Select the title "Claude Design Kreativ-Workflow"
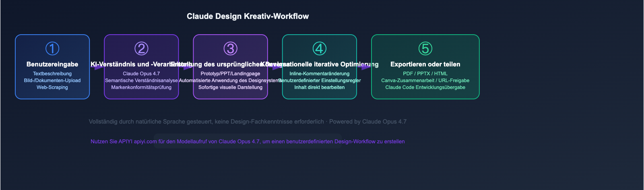Viewport: 644px width, 190px height. click(248, 17)
